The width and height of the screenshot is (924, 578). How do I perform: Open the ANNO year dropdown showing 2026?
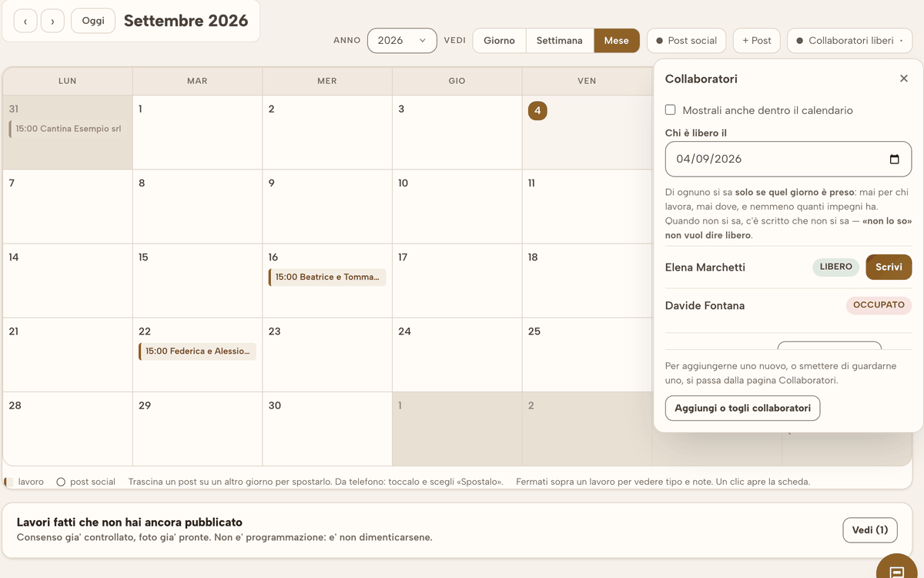pos(402,41)
